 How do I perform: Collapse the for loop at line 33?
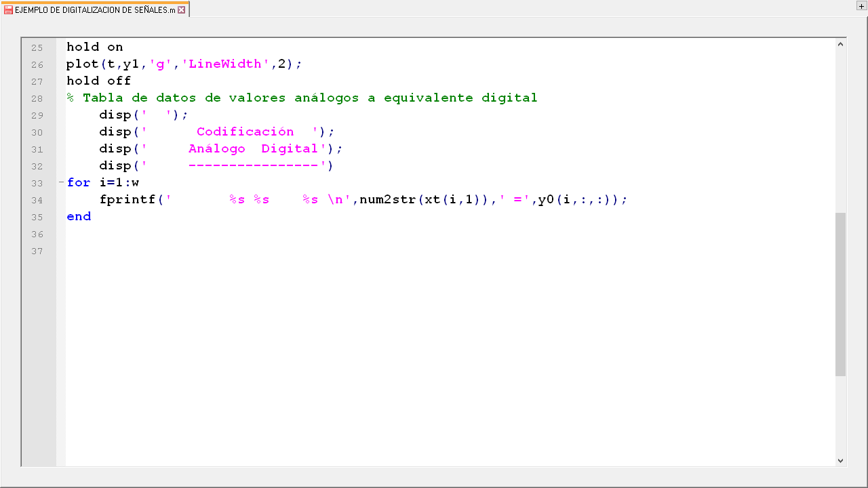tap(61, 182)
